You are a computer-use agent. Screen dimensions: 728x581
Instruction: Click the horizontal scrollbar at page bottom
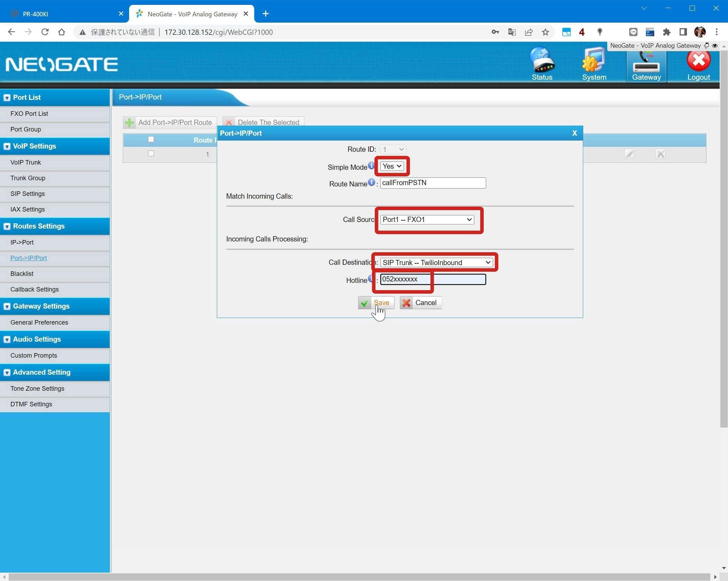(358, 577)
